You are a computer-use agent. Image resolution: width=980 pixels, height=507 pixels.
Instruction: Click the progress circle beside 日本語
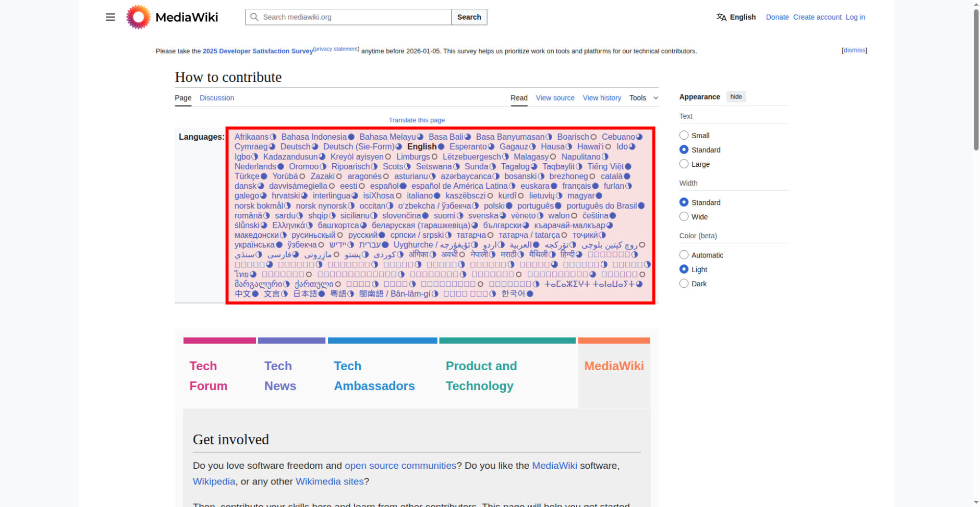pos(322,294)
